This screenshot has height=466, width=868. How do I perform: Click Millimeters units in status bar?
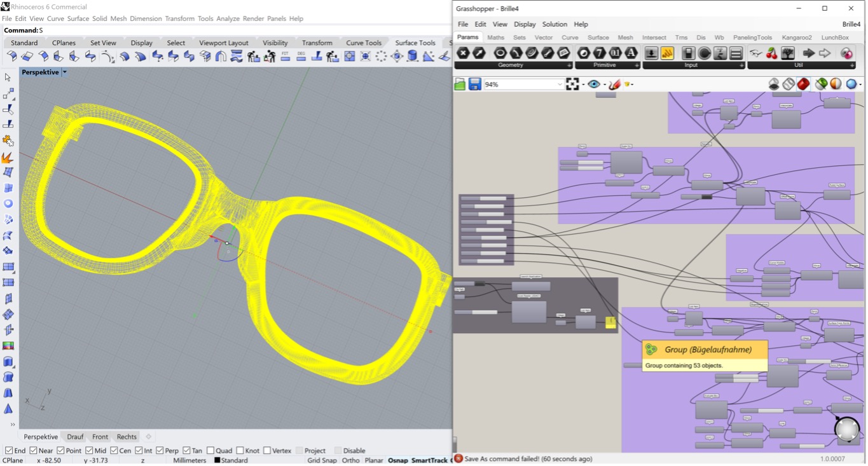[x=189, y=460]
